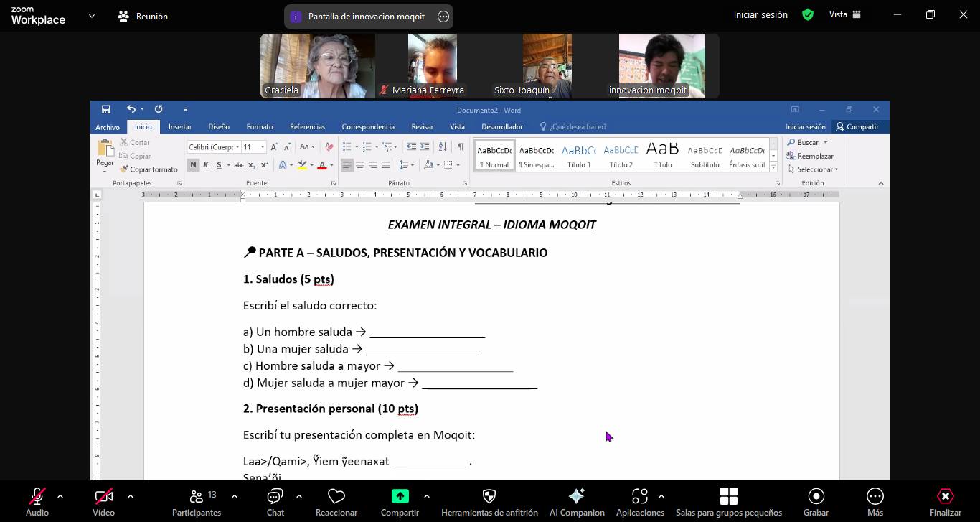Image resolution: width=980 pixels, height=522 pixels.
Task: Click the red Finalizar button
Action: (x=945, y=497)
